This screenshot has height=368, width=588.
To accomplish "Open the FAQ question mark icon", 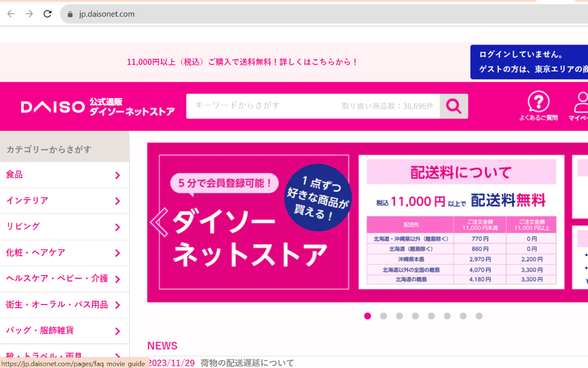I will (539, 106).
